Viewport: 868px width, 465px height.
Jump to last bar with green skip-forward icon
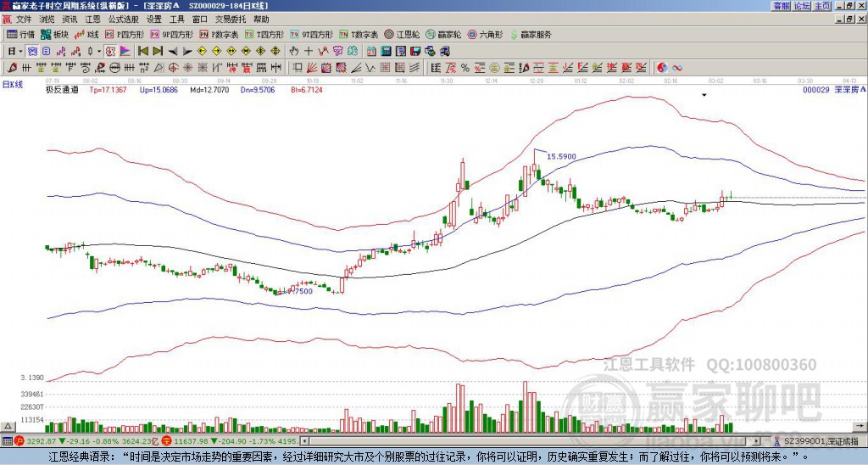click(x=158, y=52)
